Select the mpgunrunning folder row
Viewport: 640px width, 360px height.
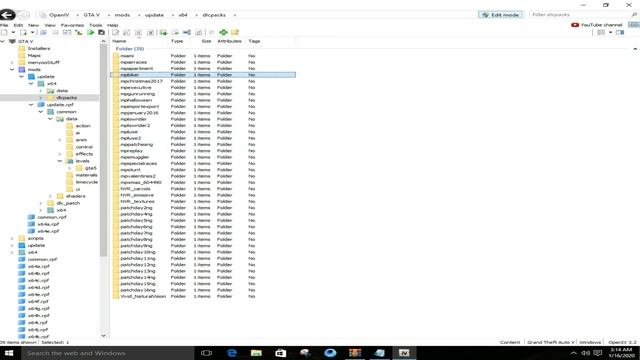(x=203, y=94)
